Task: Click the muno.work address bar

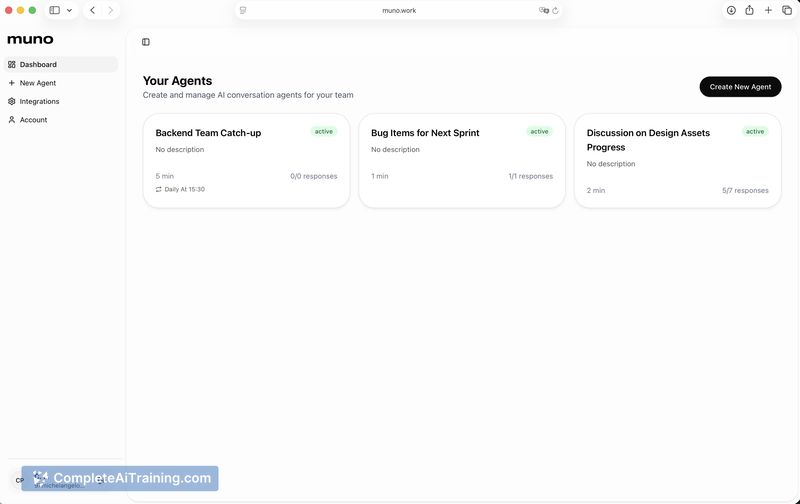Action: [399, 10]
